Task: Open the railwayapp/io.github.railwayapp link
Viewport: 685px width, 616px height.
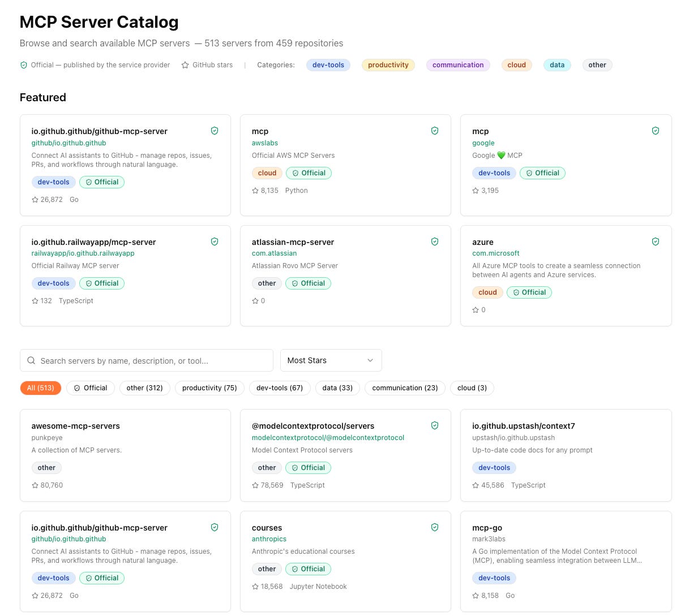Action: [83, 253]
